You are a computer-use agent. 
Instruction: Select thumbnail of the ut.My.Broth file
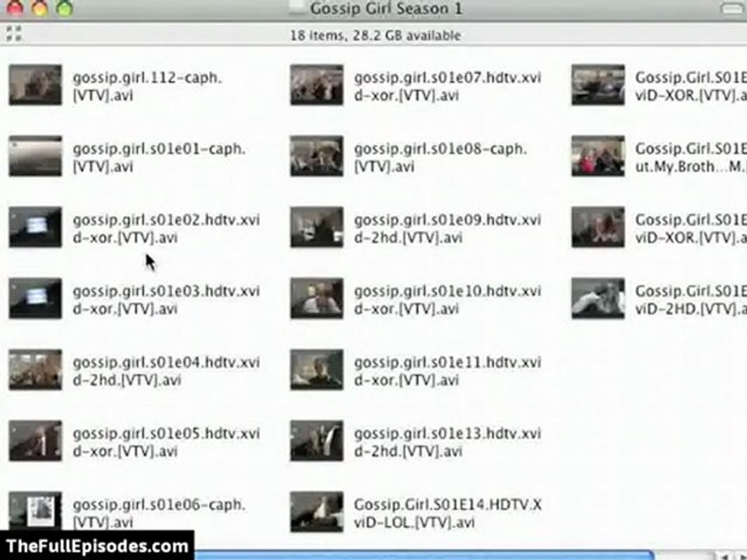click(x=598, y=156)
